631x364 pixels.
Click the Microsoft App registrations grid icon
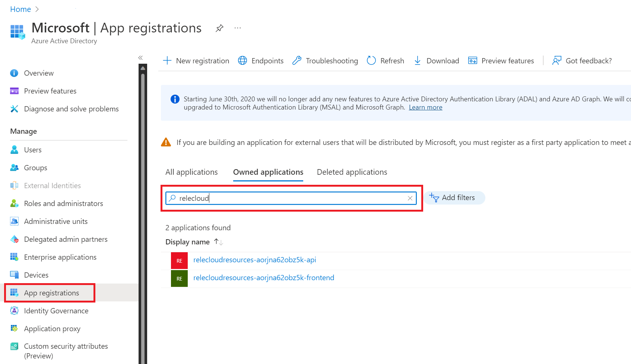point(18,32)
